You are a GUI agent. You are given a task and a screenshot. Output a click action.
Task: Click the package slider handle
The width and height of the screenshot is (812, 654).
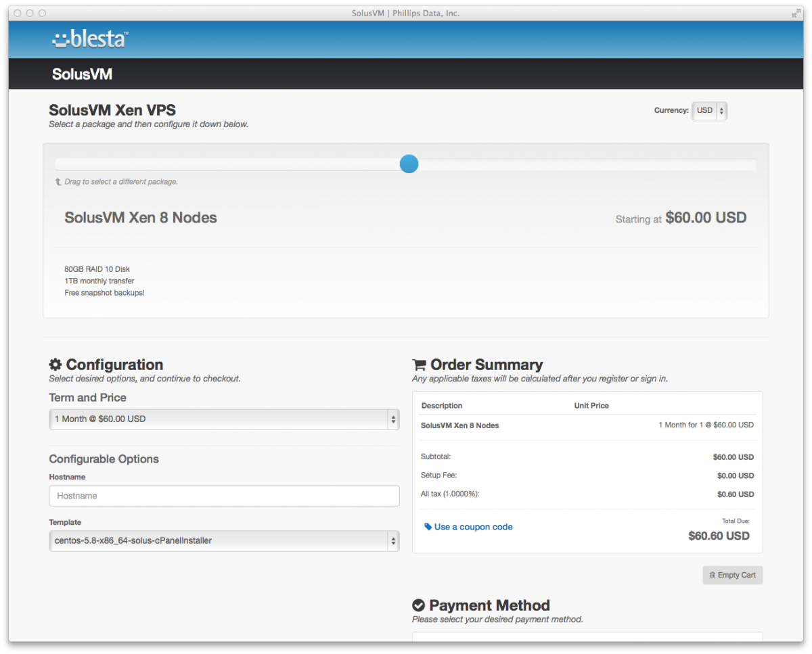click(x=409, y=164)
